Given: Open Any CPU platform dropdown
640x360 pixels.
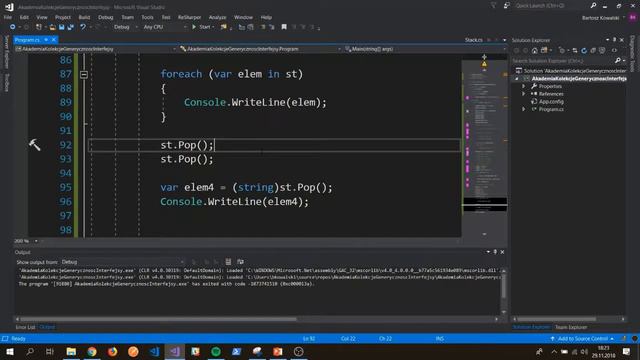Looking at the screenshot, I should 165,27.
